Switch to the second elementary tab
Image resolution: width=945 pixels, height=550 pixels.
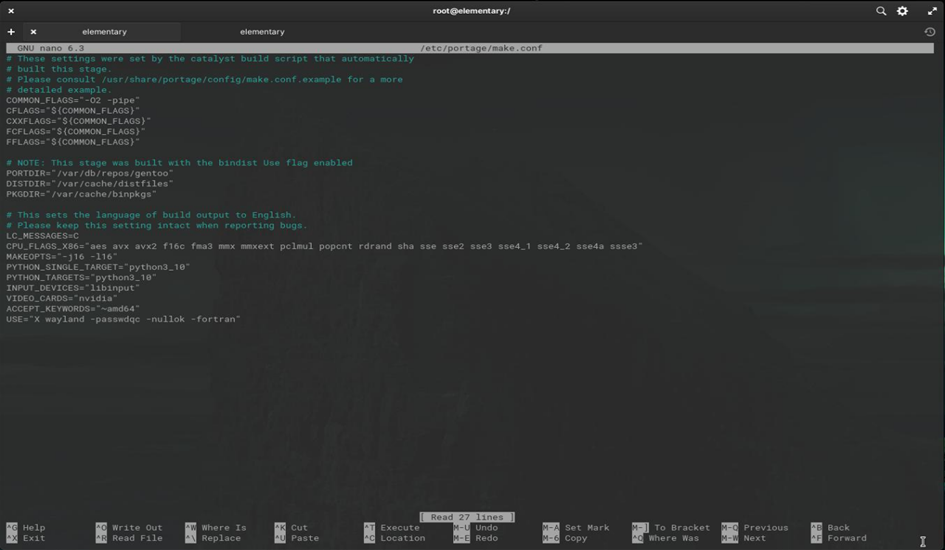pyautogui.click(x=262, y=32)
